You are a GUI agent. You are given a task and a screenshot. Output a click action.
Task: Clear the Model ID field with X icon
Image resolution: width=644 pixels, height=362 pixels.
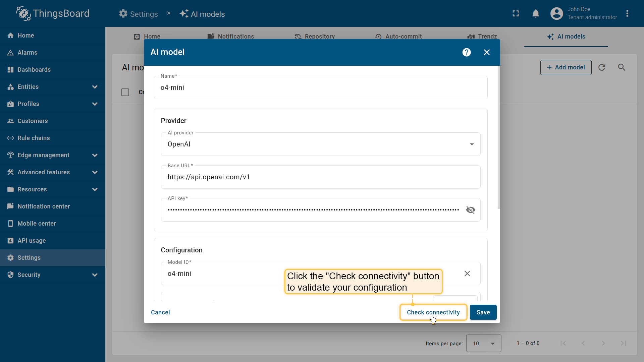[x=467, y=274]
